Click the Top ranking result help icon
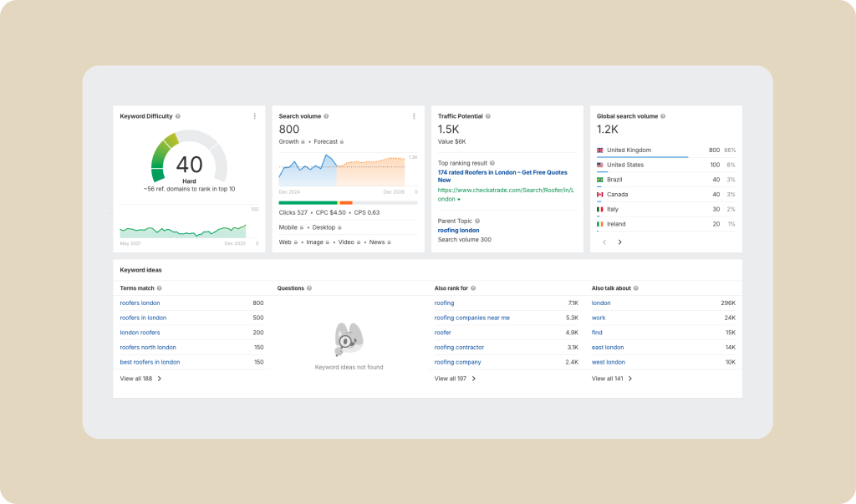Viewport: 856px width, 504px height. point(492,163)
